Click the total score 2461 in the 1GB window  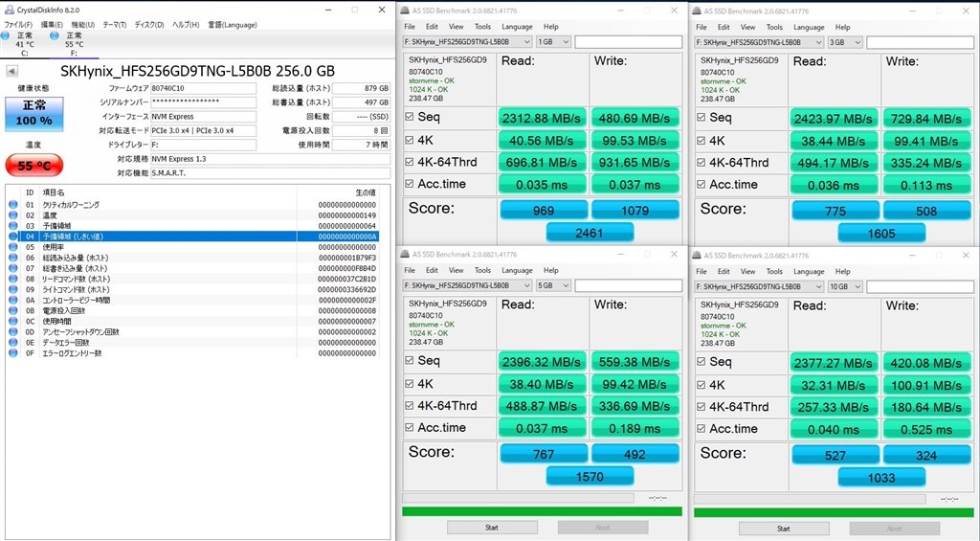(590, 233)
